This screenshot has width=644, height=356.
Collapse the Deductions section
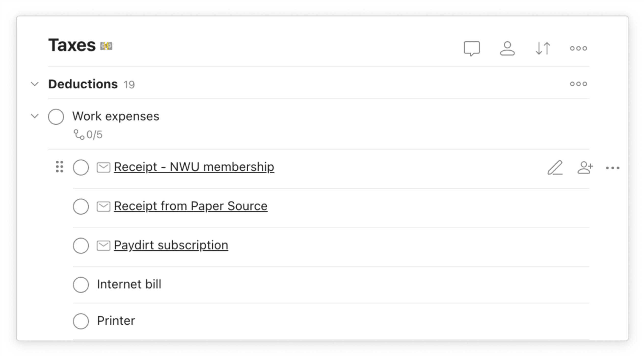point(35,84)
